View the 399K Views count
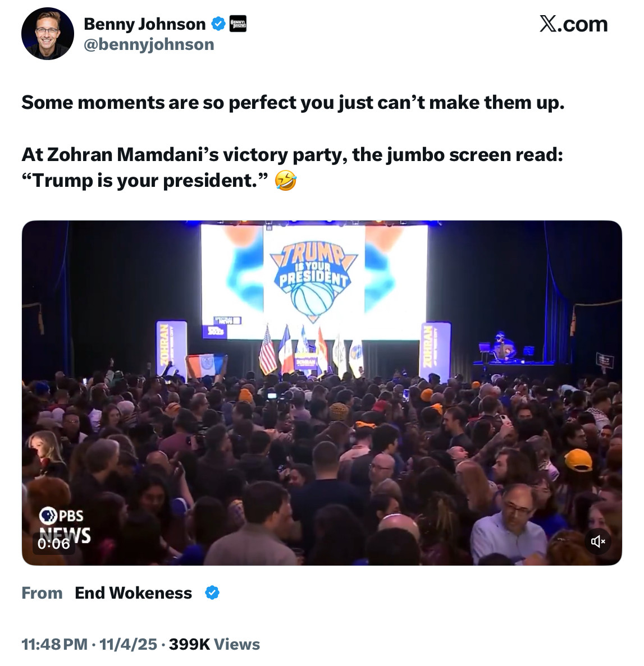 coord(214,644)
